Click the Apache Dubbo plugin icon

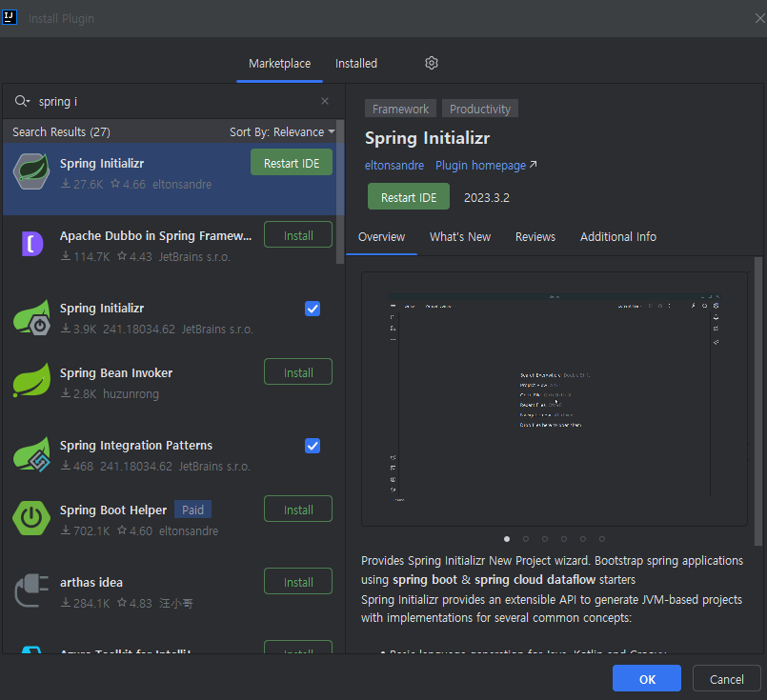pos(31,244)
